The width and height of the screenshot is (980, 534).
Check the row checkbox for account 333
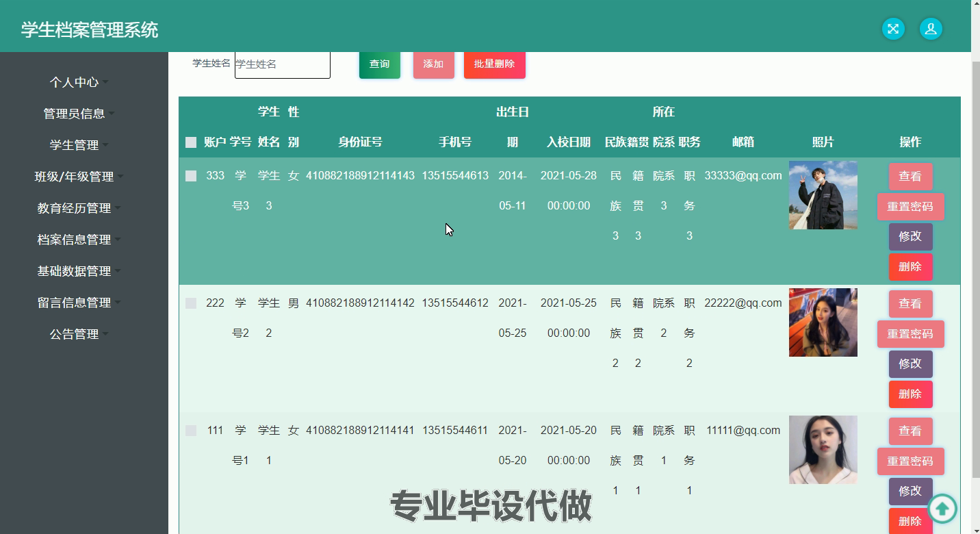click(x=191, y=176)
